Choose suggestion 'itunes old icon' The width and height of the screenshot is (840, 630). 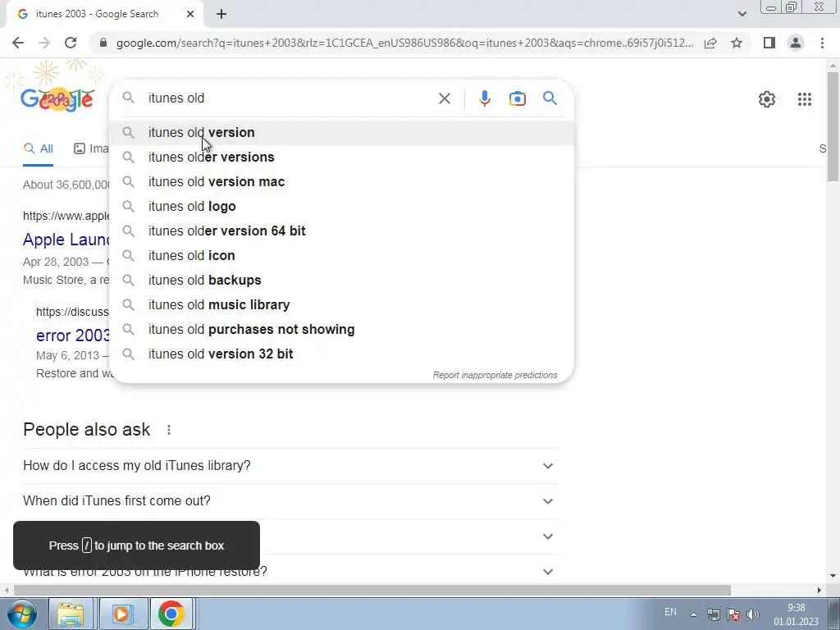(342, 256)
